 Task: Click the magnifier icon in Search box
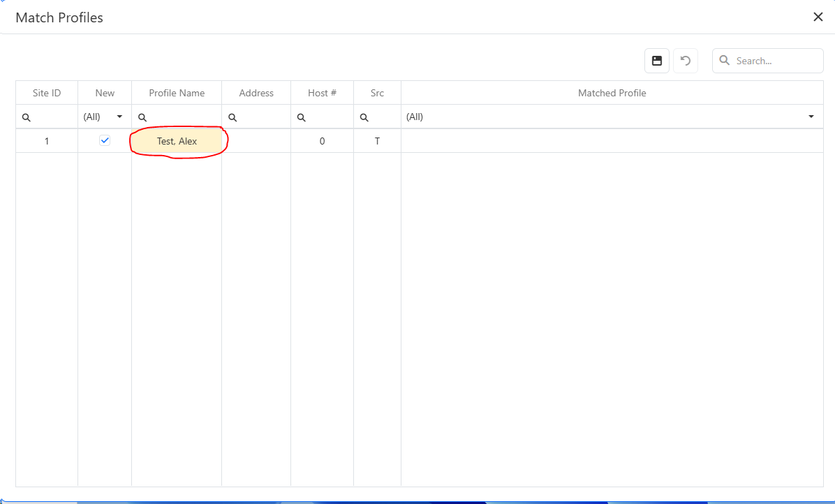pos(724,61)
